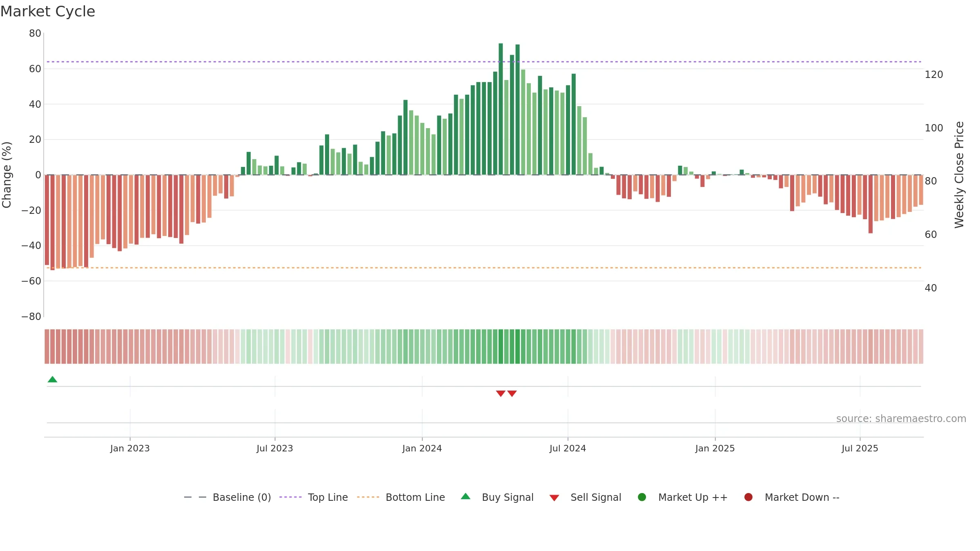Toggle the Buy Signal legend entry
The image size is (980, 551).
[x=497, y=497]
